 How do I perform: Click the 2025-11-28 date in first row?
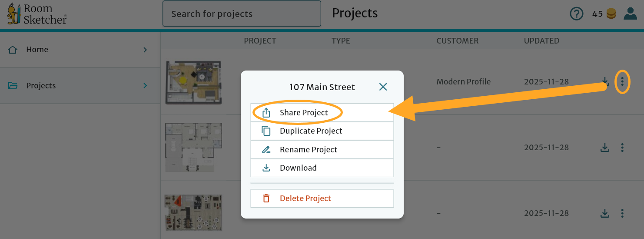pos(546,82)
